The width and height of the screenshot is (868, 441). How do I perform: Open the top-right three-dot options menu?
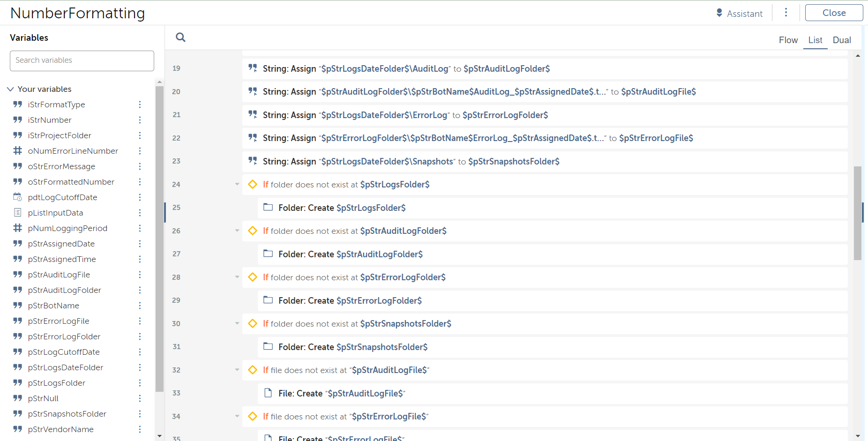[x=786, y=13]
